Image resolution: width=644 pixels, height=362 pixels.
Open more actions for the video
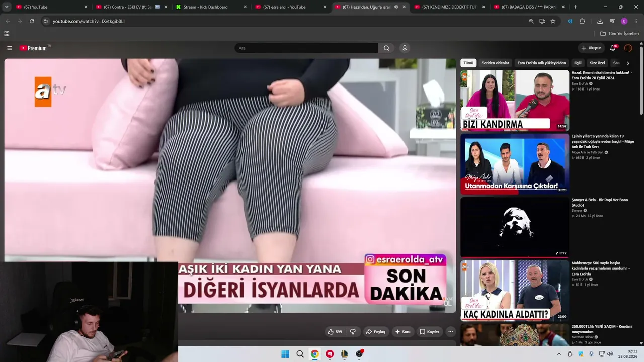(450, 332)
